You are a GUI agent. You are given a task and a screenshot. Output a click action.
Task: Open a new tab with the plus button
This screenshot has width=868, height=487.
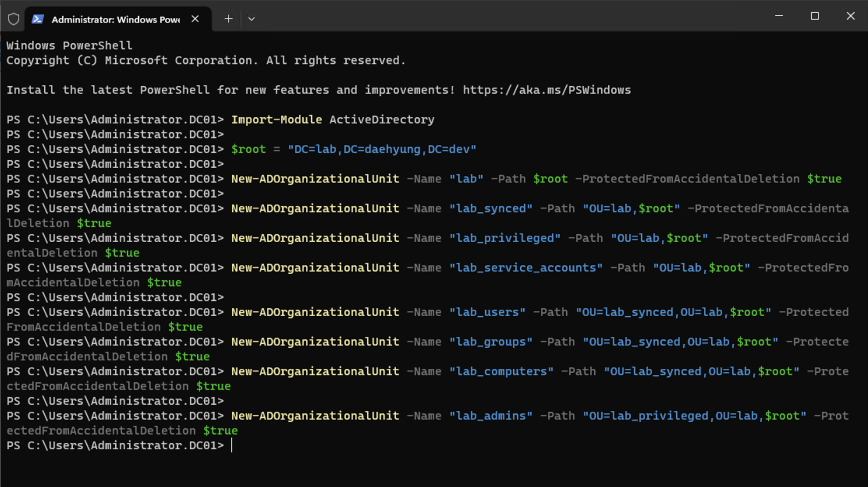tap(228, 19)
